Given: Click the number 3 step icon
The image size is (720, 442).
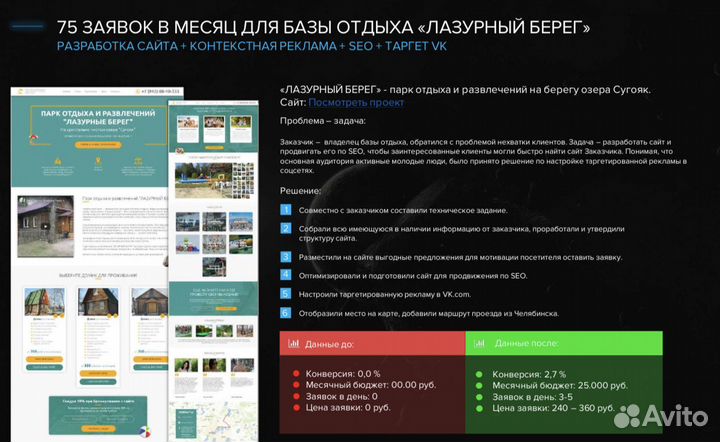Looking at the screenshot, I should (286, 257).
